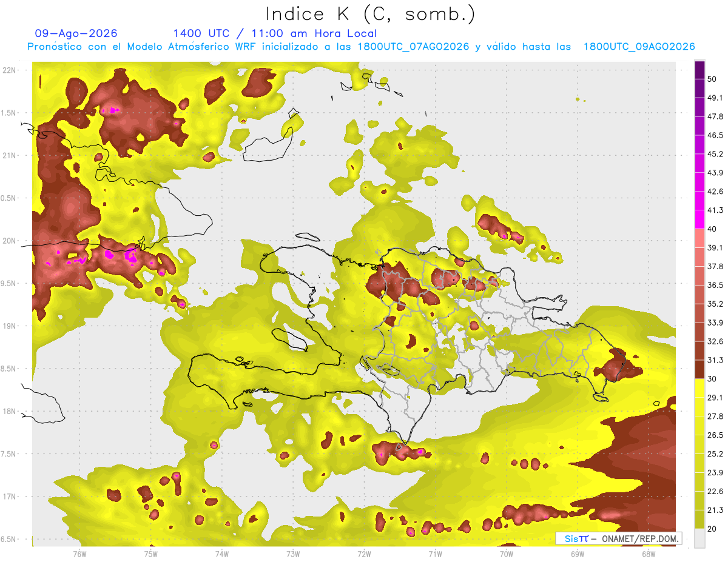
Task: Click the colorbar value "27.8"
Action: [x=715, y=416]
